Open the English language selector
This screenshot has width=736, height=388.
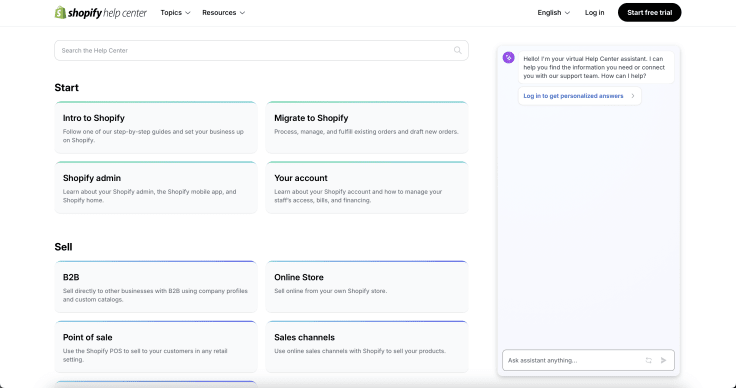click(553, 13)
